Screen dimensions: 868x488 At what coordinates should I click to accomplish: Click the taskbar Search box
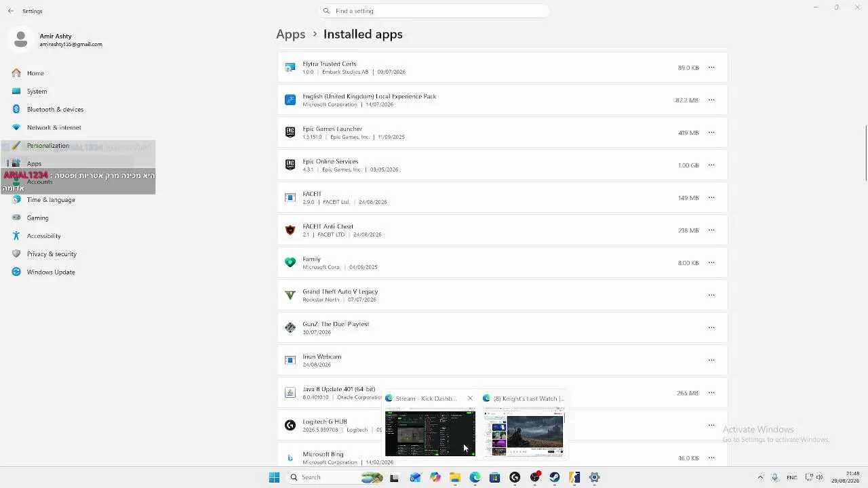pos(335,477)
